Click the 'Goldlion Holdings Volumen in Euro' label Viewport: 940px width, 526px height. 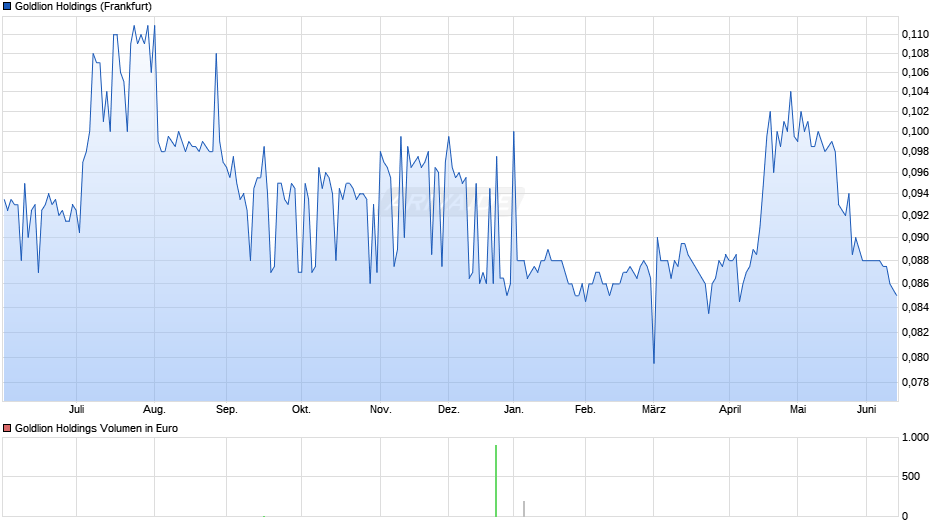(x=97, y=428)
